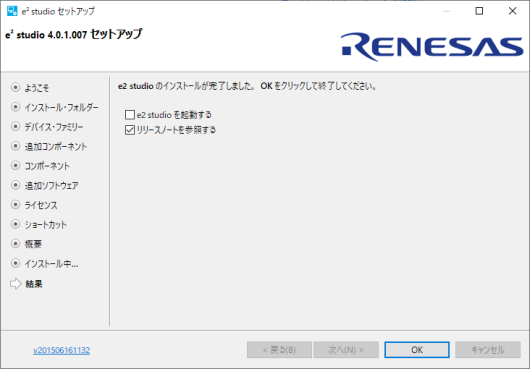Click the キャンセル button
Image resolution: width=530 pixels, height=369 pixels.
488,350
